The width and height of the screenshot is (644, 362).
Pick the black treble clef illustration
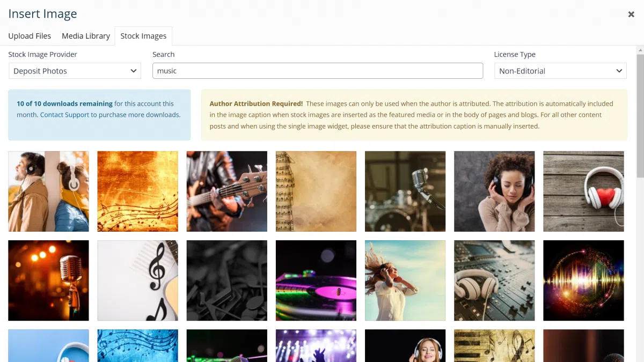tap(137, 280)
